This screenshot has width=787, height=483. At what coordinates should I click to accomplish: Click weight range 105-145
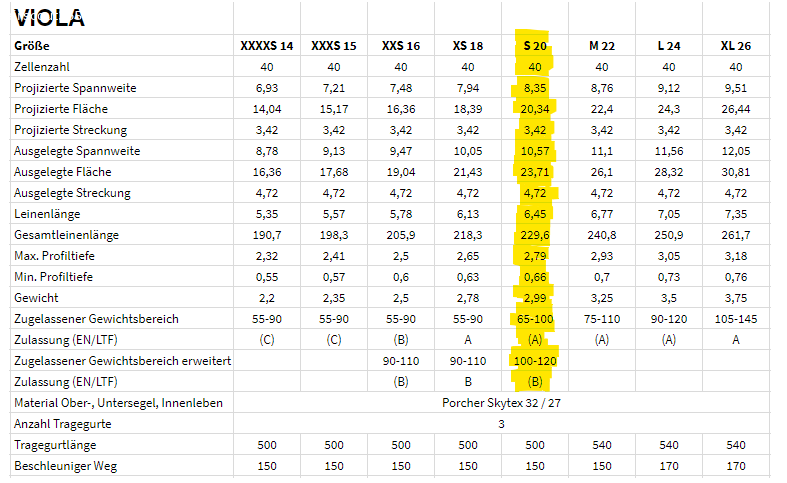click(x=736, y=319)
